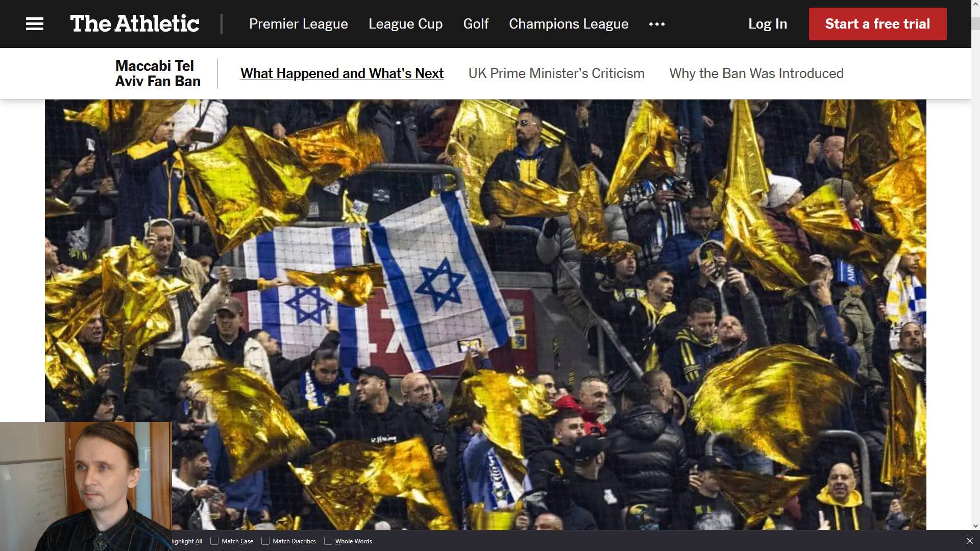Select Why the Ban Was Introduced tab
Screen dimensions: 980x551
coord(756,73)
